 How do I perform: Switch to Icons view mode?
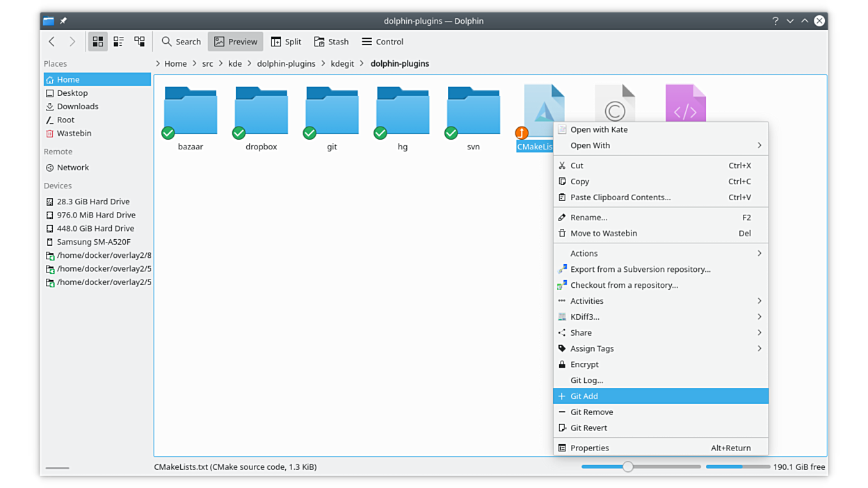98,42
